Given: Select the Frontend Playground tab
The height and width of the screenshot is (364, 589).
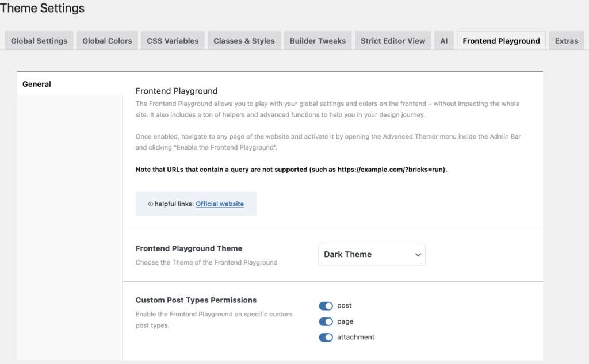Looking at the screenshot, I should (501, 41).
